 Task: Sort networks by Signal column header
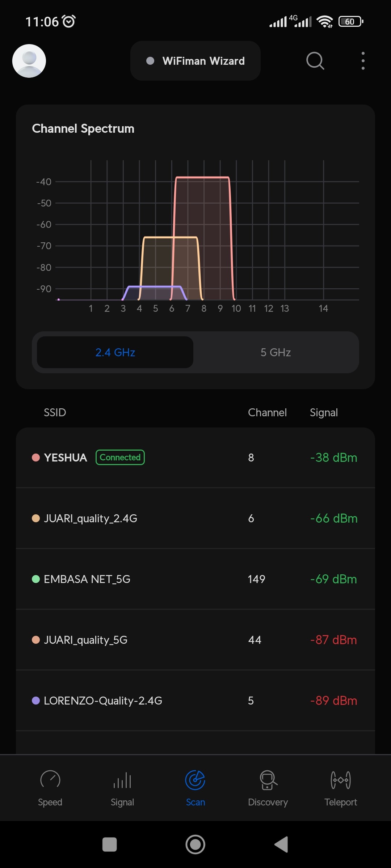(324, 412)
